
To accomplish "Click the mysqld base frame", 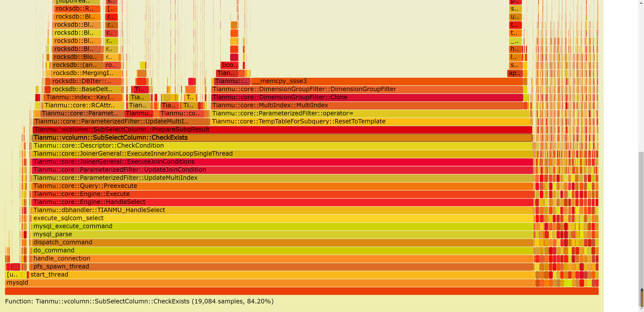I will (x=270, y=283).
